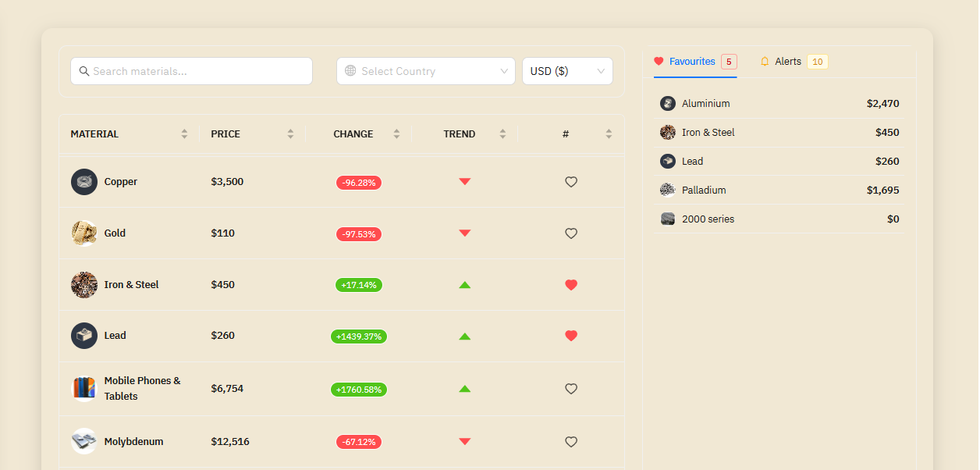Select the Favourites tab
Screen dimensions: 980x470
click(x=691, y=62)
